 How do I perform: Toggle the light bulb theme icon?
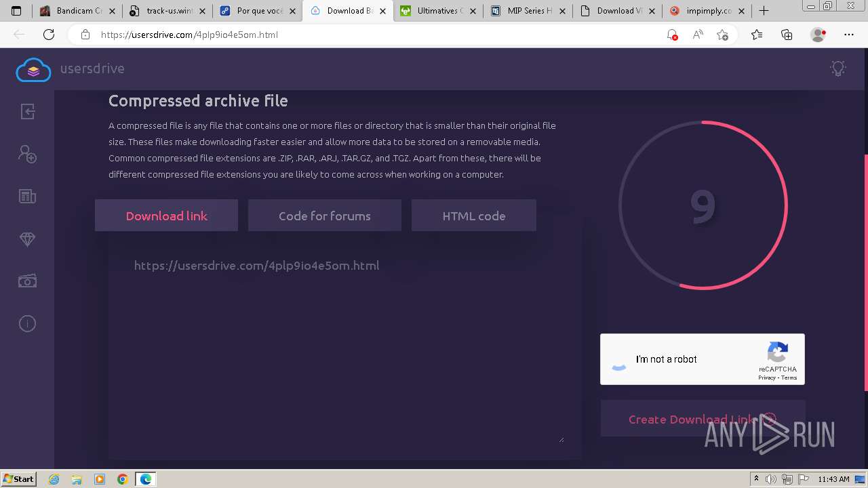838,68
